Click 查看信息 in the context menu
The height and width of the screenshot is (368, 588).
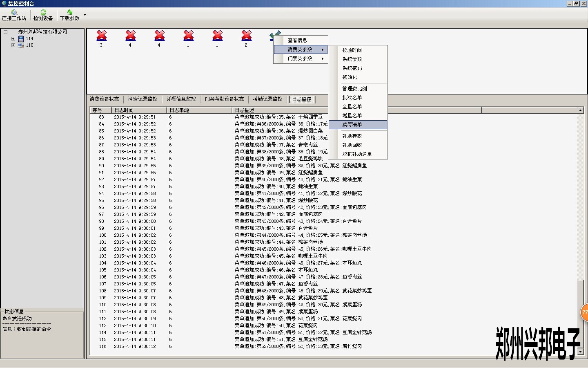click(297, 40)
